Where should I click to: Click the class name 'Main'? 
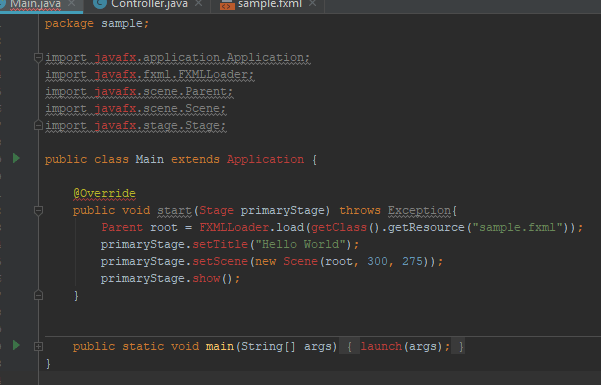(149, 159)
